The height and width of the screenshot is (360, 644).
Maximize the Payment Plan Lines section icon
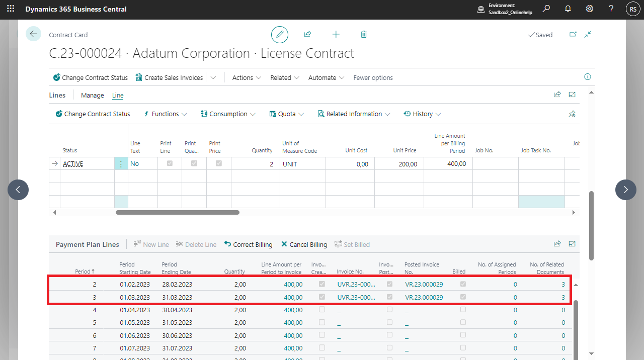[572, 244]
